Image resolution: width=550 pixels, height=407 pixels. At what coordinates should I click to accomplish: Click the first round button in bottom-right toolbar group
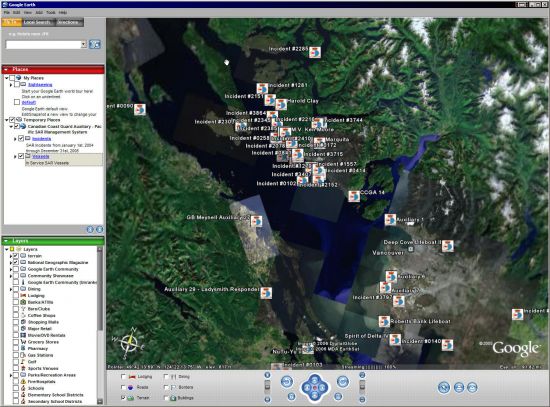pyautogui.click(x=444, y=388)
